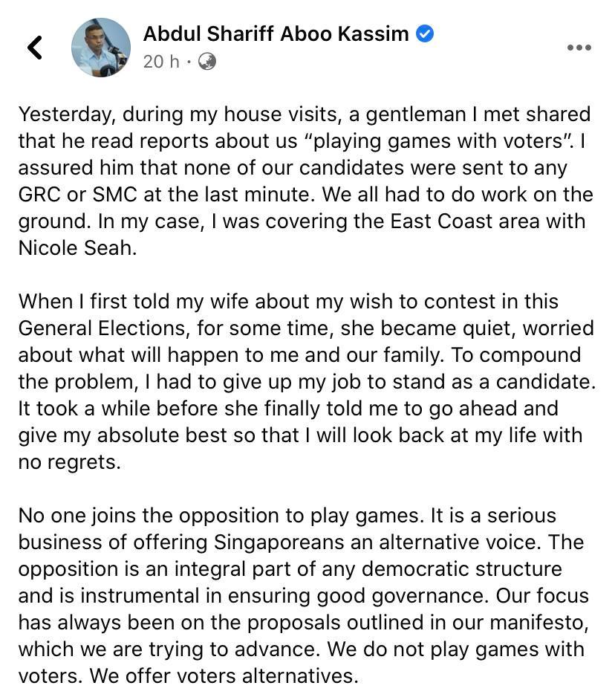This screenshot has width=615, height=700.
Task: Open Abdul Shariff's profile picture
Action: [x=101, y=48]
